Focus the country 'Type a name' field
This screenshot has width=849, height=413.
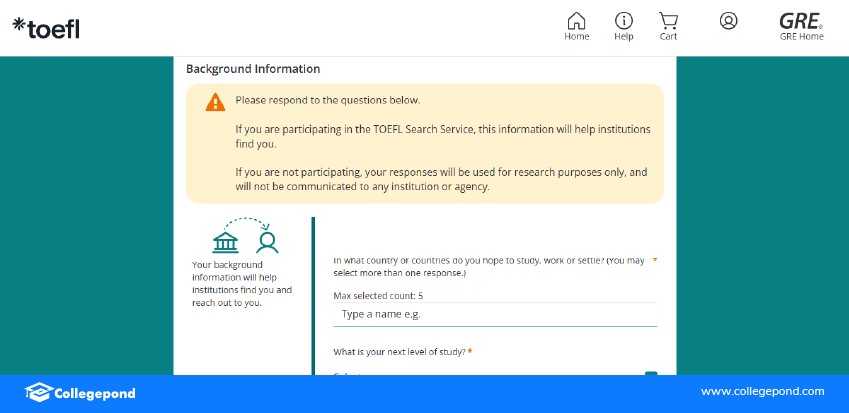495,314
